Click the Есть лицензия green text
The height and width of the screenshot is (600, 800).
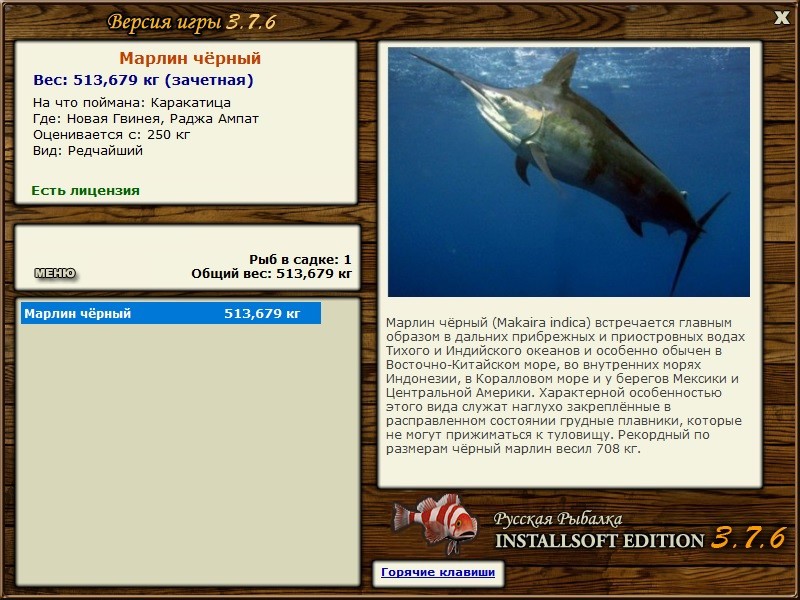86,191
